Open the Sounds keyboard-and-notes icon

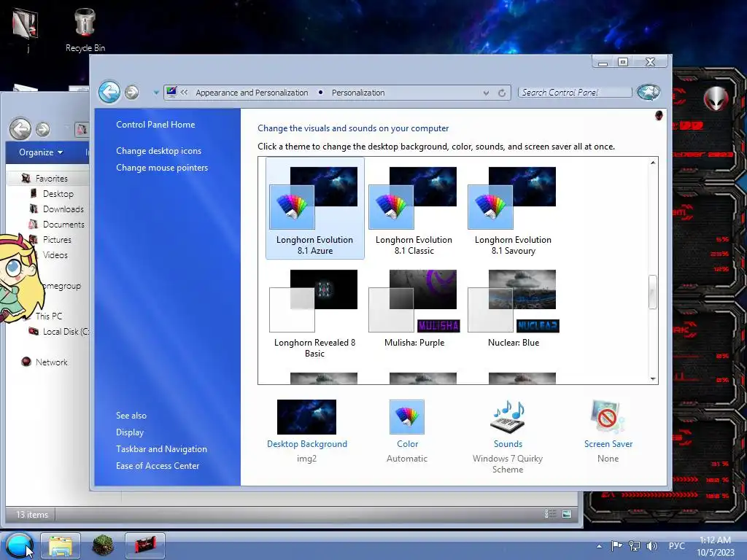[508, 416]
